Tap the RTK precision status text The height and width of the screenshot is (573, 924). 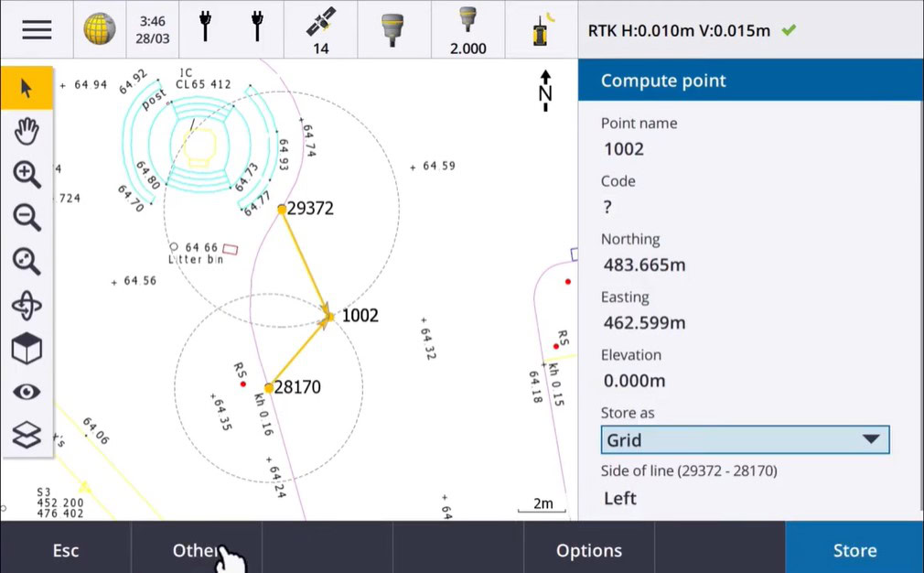679,30
